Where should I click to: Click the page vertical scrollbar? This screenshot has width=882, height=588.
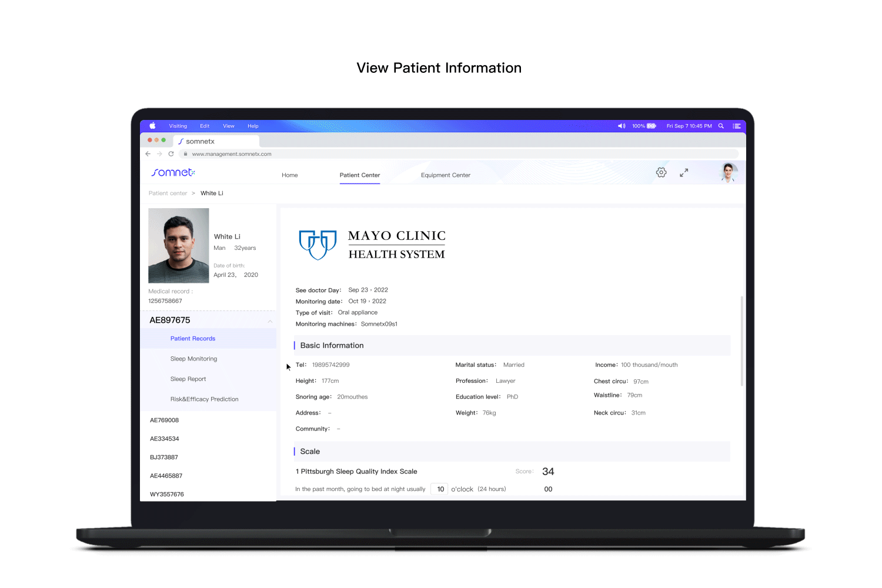click(742, 341)
